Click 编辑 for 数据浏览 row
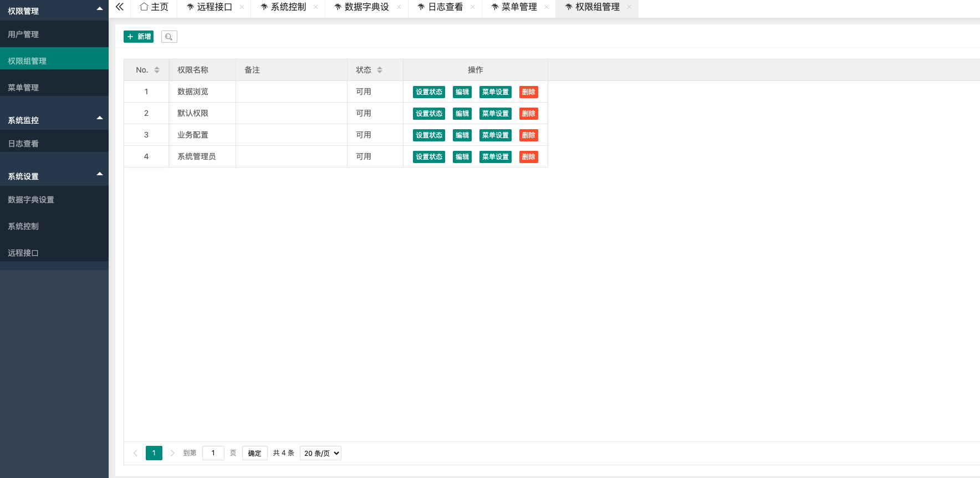The image size is (980, 478). (462, 92)
